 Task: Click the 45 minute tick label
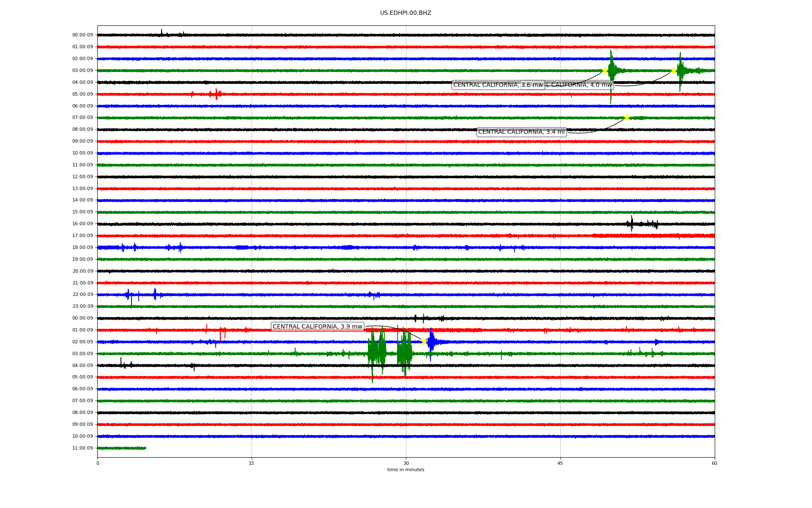click(x=560, y=463)
